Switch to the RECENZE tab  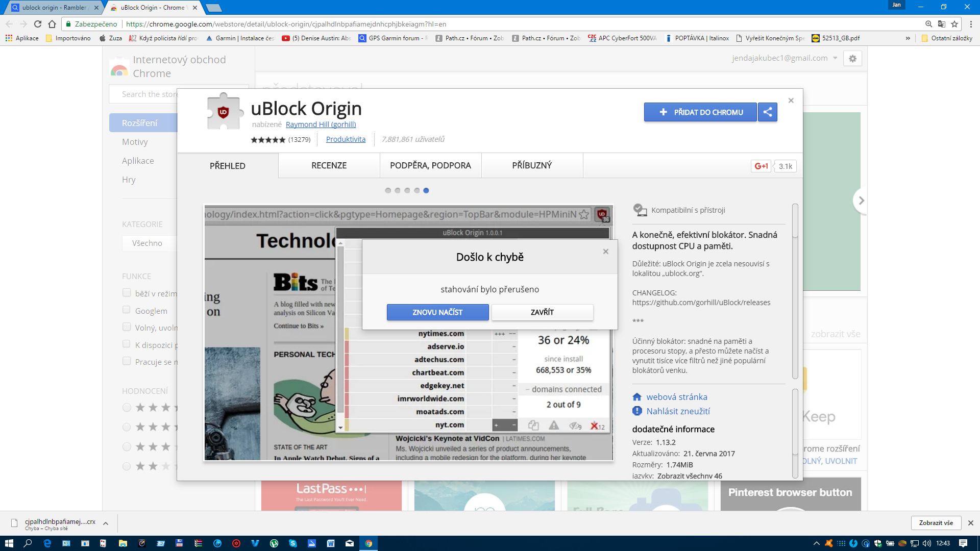329,165
